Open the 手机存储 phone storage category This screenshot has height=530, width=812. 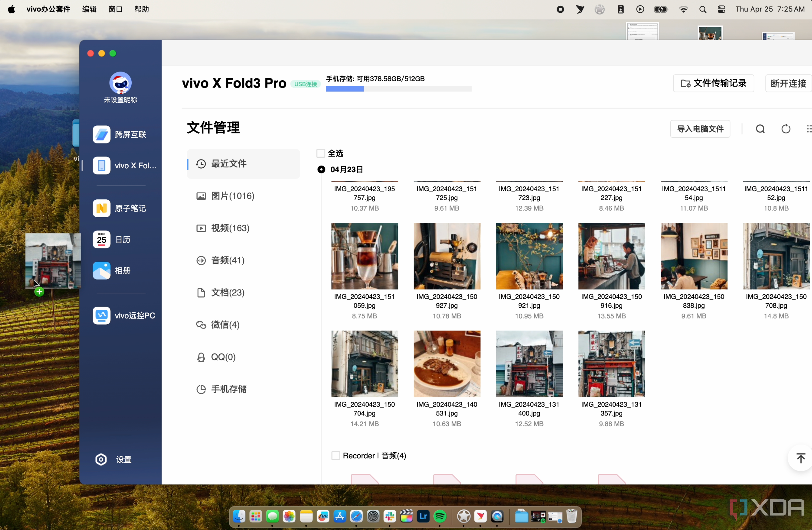(221, 389)
